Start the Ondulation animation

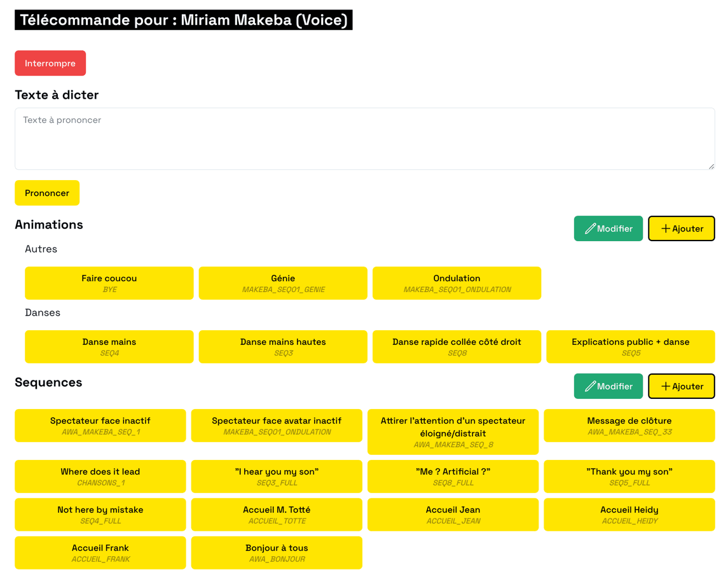[x=457, y=283]
